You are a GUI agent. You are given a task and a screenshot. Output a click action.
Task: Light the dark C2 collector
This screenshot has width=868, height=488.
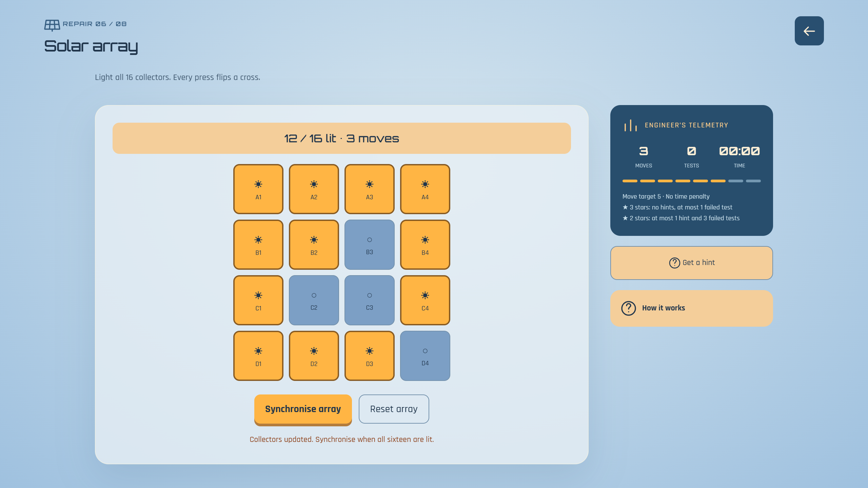click(x=314, y=300)
